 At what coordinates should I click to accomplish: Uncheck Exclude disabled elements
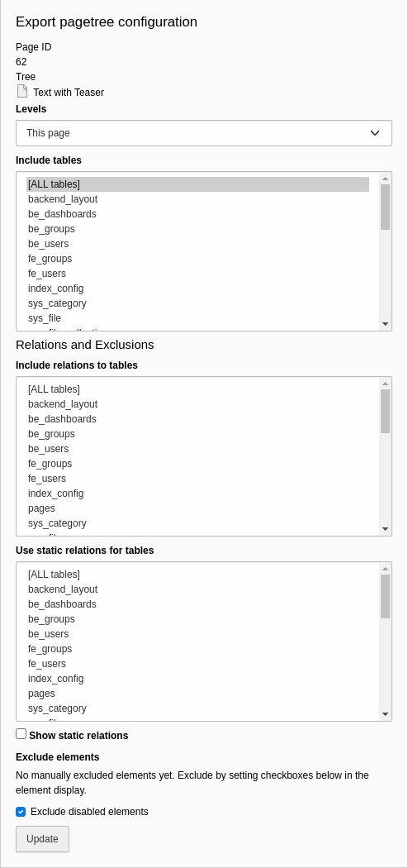tap(21, 812)
